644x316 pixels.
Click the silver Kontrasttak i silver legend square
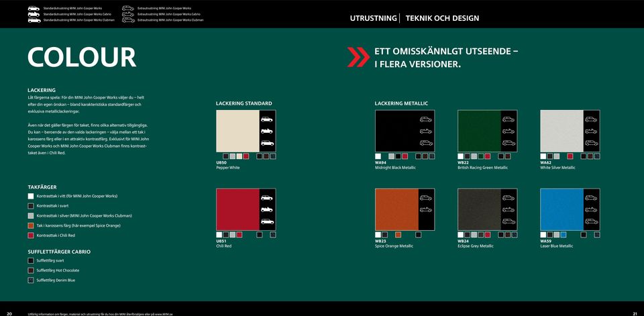pyautogui.click(x=31, y=216)
